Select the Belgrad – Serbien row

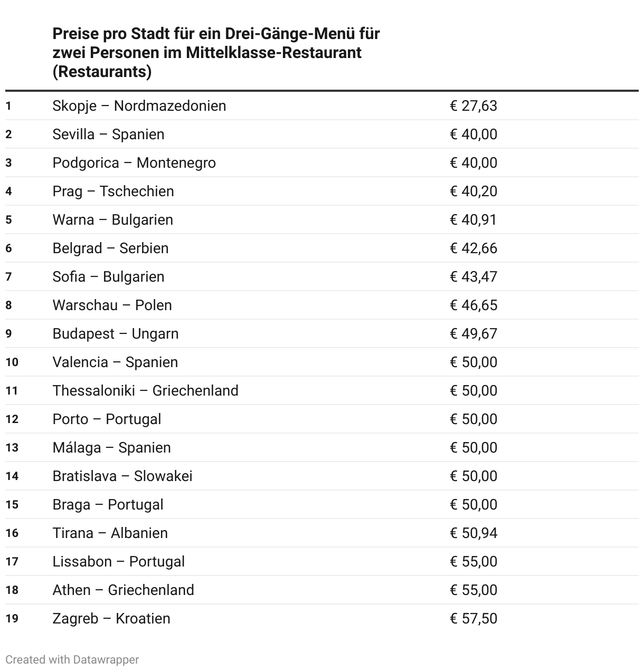(x=110, y=248)
